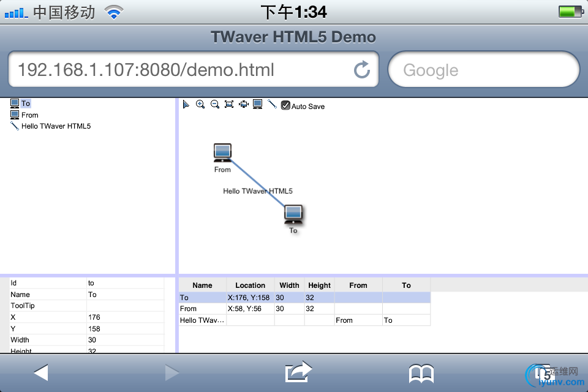Click the From computer node on canvas
Screen dimensions: 588x392
222,153
